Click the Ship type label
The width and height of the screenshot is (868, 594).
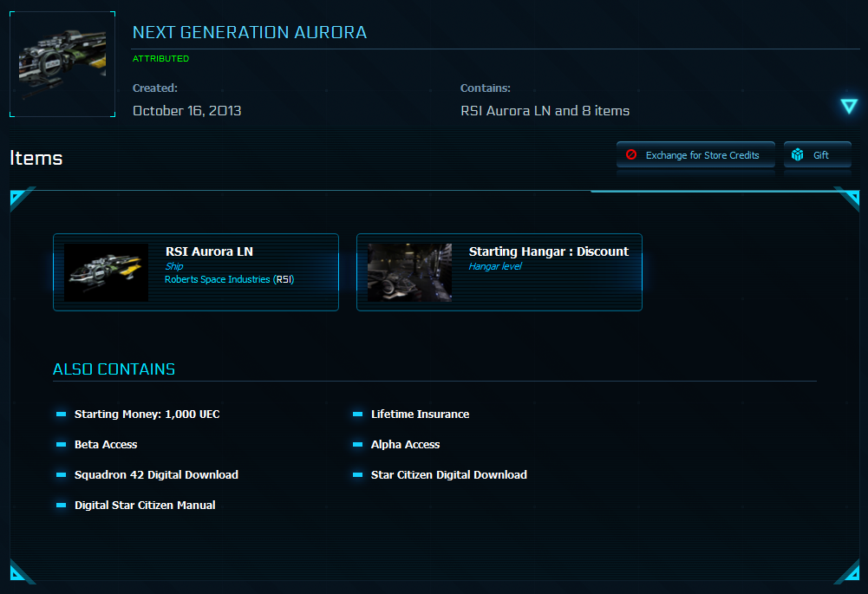click(173, 266)
